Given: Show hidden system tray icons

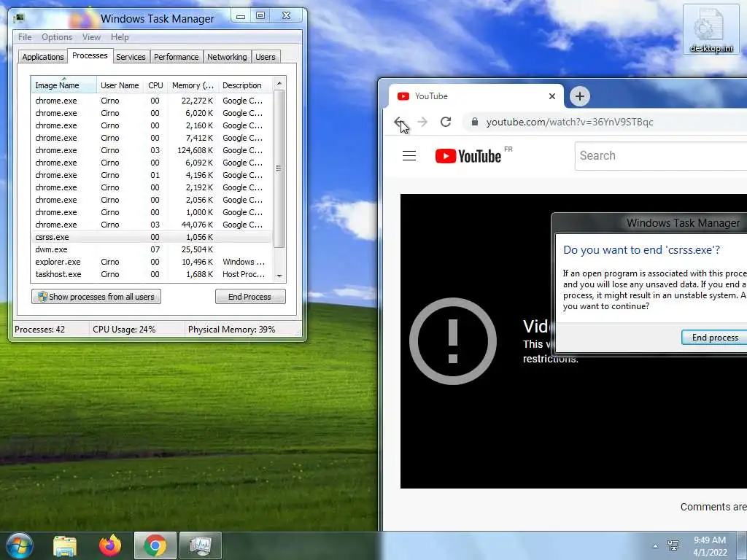Looking at the screenshot, I should 655,546.
